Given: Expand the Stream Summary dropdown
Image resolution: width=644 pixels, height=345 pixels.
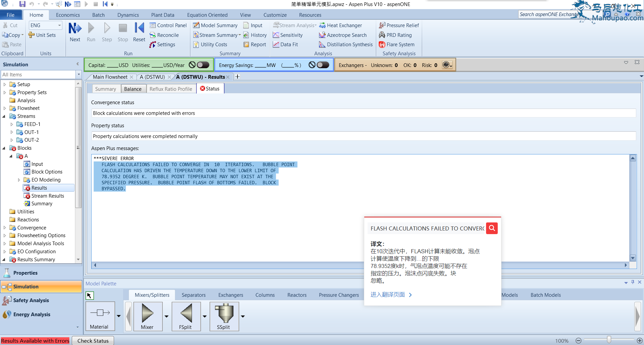Looking at the screenshot, I should point(239,35).
